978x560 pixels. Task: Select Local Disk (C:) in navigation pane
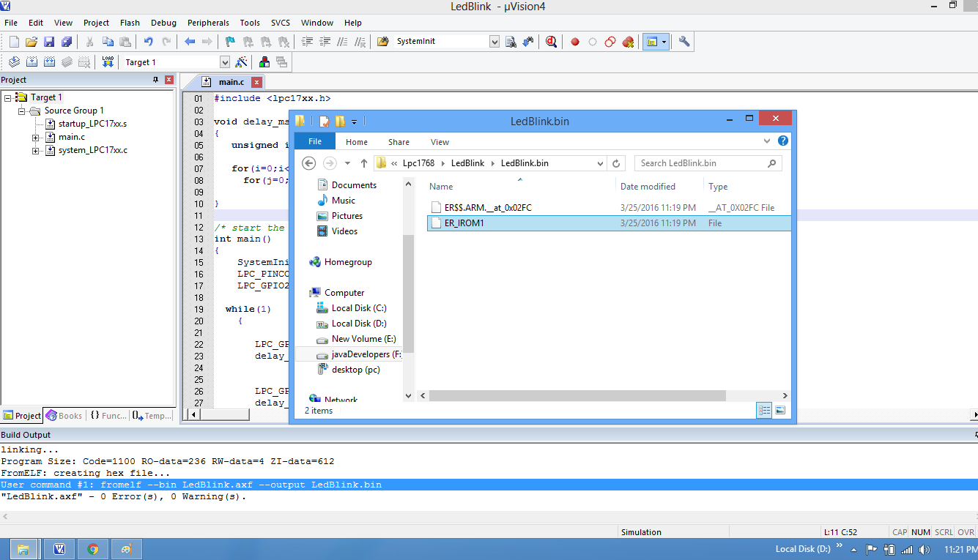359,308
